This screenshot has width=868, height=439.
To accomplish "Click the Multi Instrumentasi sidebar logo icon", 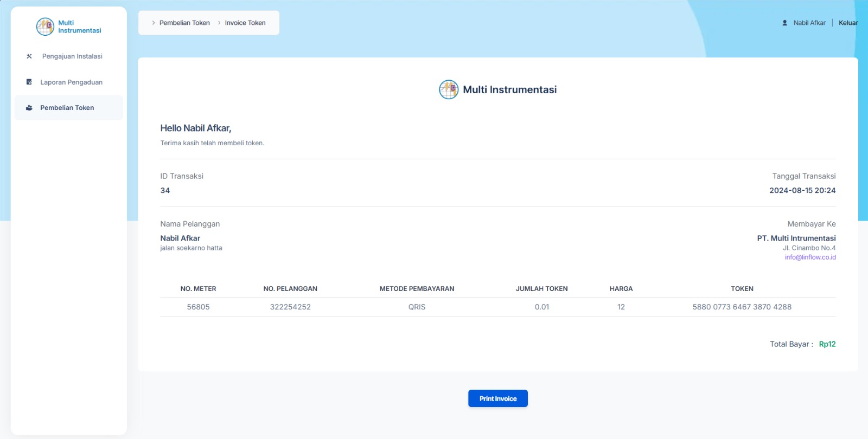I will 45,27.
